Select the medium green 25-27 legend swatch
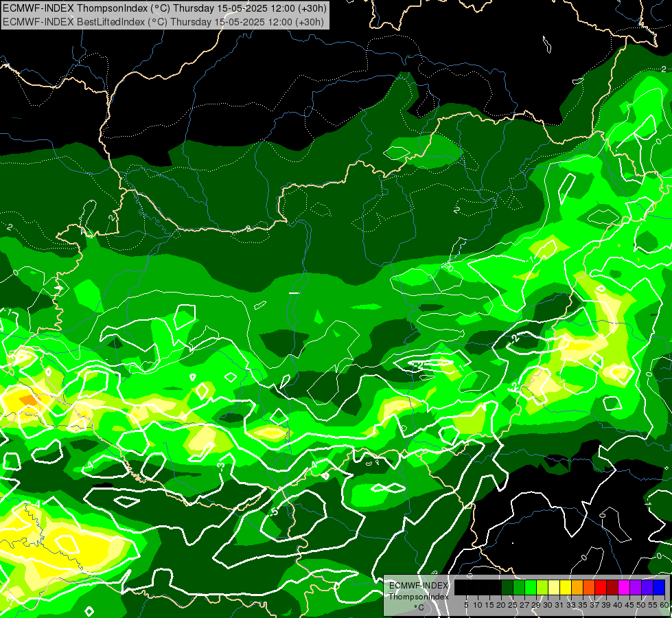The height and width of the screenshot is (618, 672). tap(519, 587)
